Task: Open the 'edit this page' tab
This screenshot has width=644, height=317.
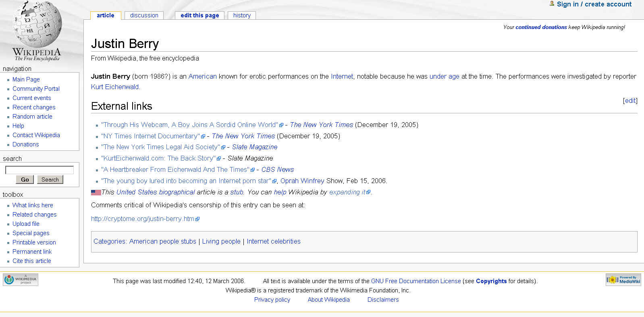Action: click(x=199, y=15)
